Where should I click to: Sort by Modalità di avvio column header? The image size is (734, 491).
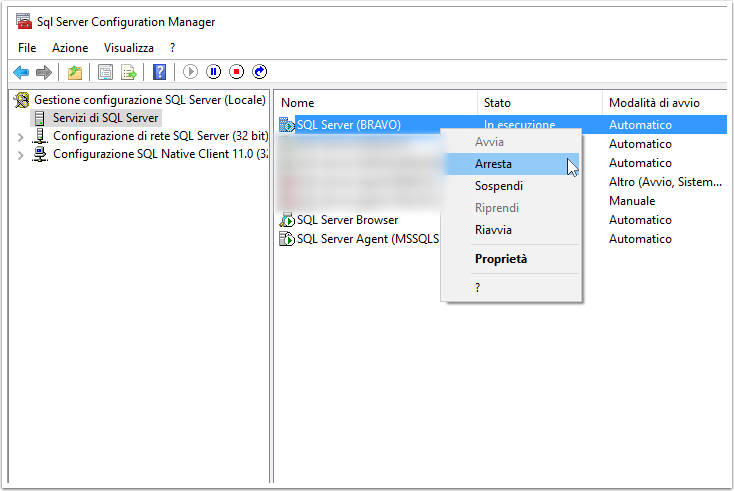[x=665, y=103]
